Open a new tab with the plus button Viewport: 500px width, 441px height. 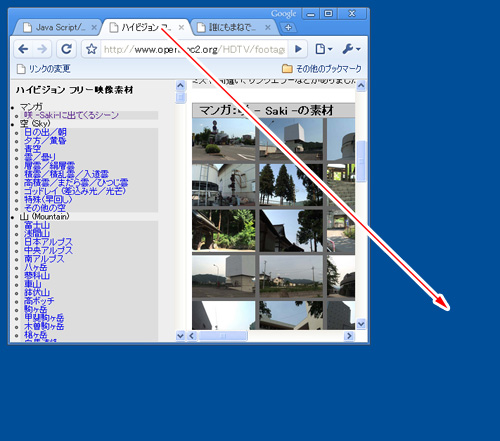click(x=289, y=28)
